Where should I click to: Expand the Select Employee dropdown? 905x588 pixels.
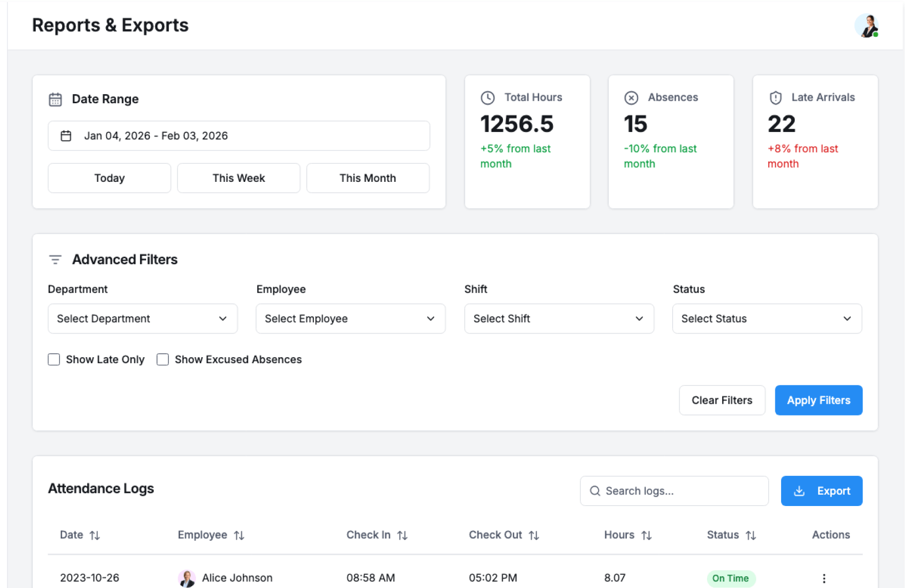tap(350, 318)
